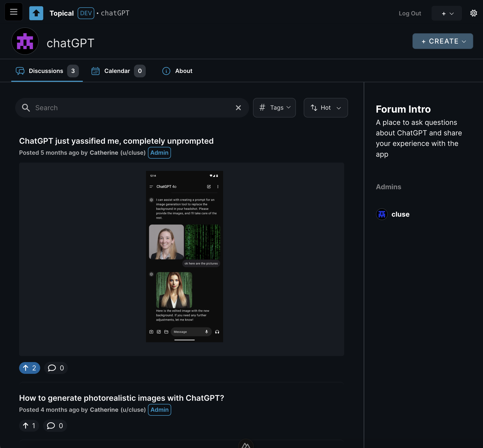Upvote the photorealistic images post
This screenshot has height=448, width=483.
(29, 426)
